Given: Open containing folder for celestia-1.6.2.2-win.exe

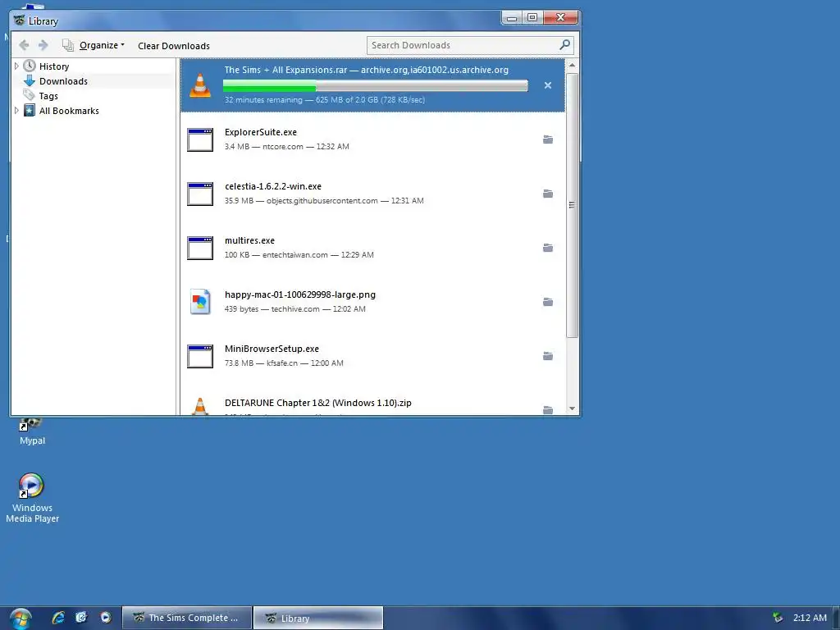Looking at the screenshot, I should 547,194.
